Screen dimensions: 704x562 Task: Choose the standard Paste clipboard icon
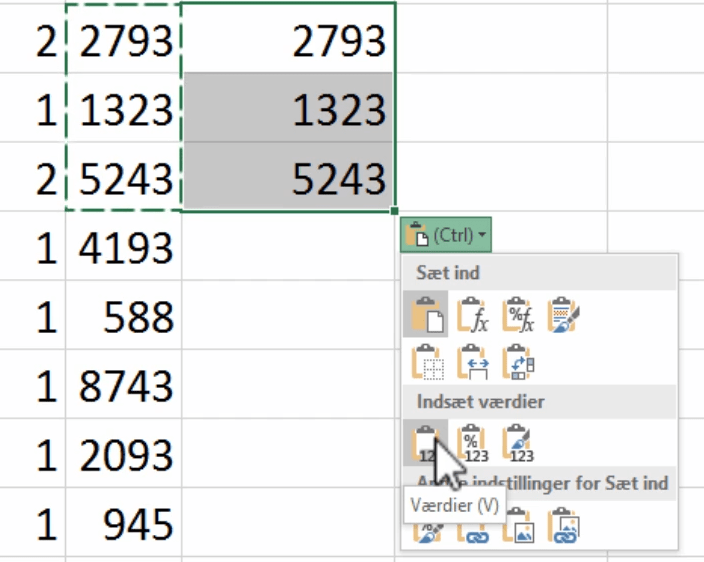(x=426, y=314)
